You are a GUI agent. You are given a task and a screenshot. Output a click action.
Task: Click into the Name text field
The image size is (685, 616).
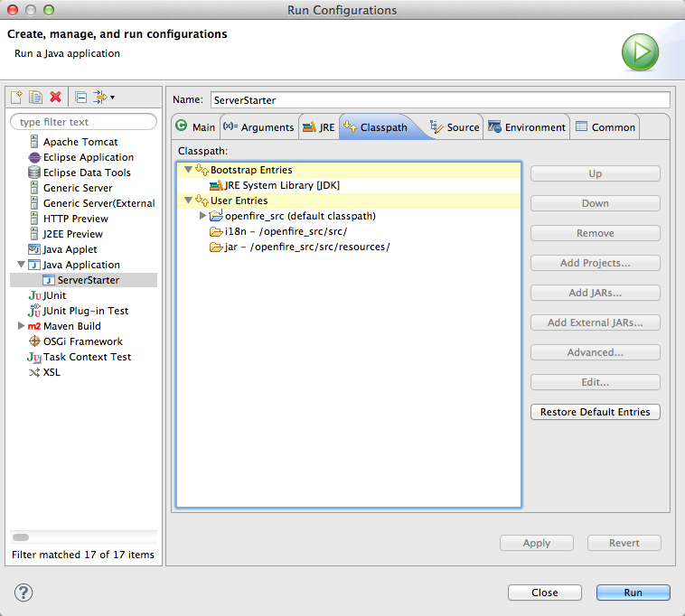pyautogui.click(x=439, y=100)
